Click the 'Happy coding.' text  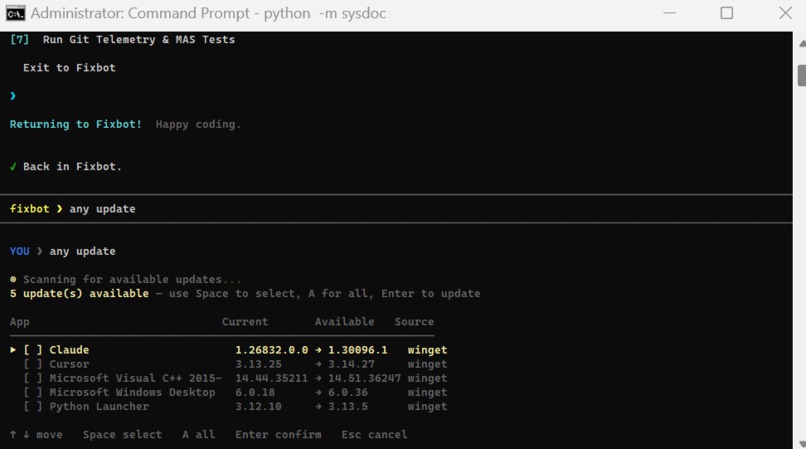tap(198, 124)
